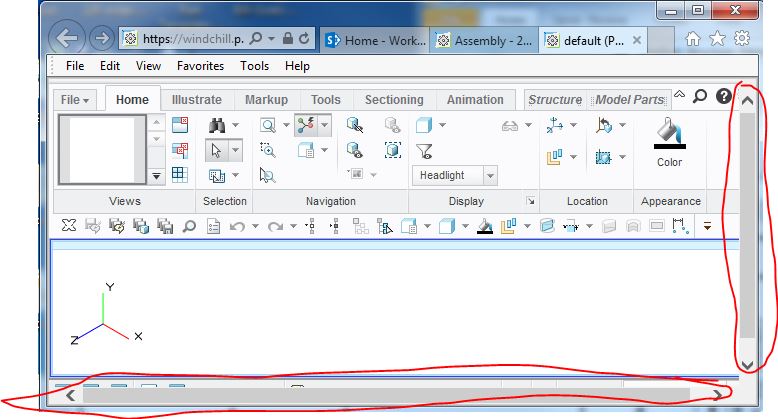Image resolution: width=778 pixels, height=419 pixels.
Task: Click the ribbon command search magnifier
Action: coord(700,96)
